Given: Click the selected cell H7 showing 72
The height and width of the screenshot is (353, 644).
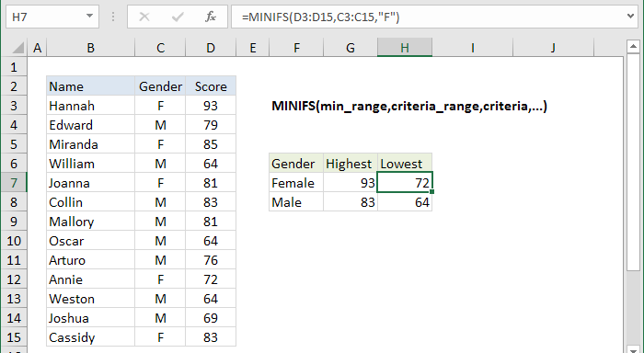Looking at the screenshot, I should (x=405, y=183).
